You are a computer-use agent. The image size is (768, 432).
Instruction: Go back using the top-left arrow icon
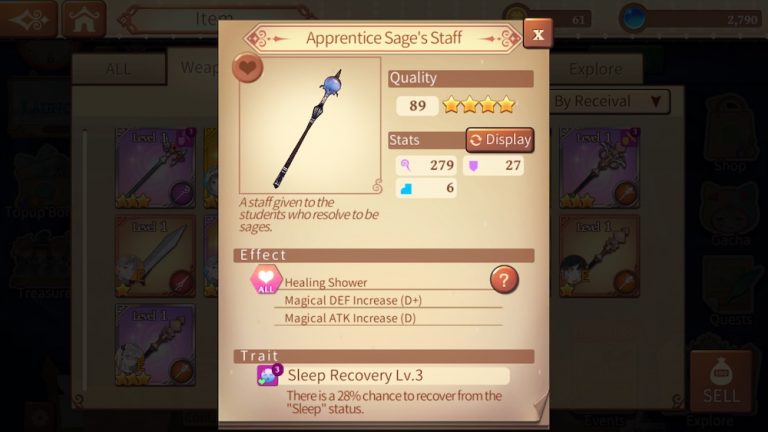29,20
